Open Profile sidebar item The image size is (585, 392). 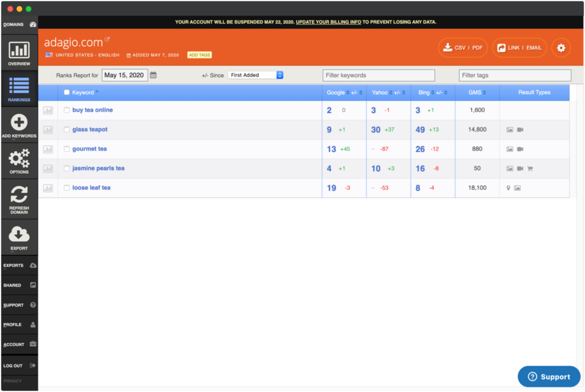[19, 325]
